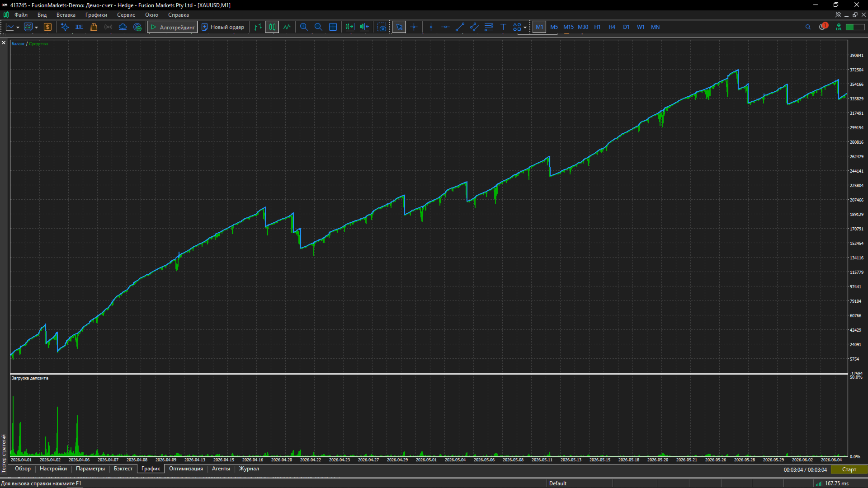868x488 pixels.
Task: Switch to the Обзор tab
Action: pos(23,469)
